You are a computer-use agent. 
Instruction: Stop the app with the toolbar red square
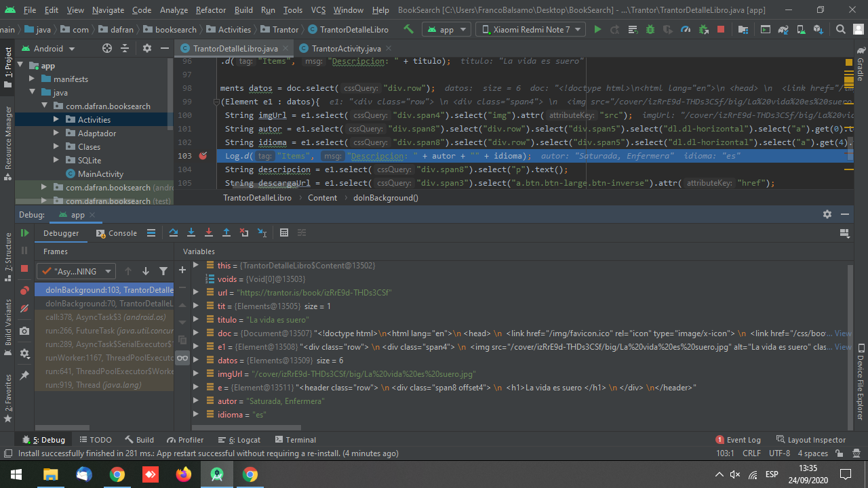click(x=721, y=29)
